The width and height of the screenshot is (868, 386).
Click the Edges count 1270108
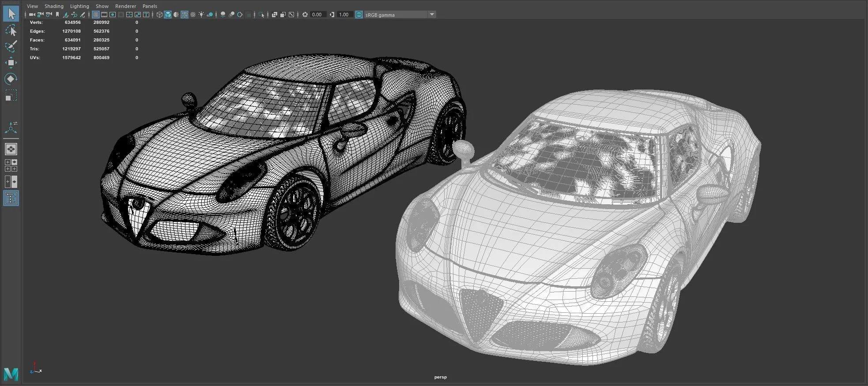[71, 31]
